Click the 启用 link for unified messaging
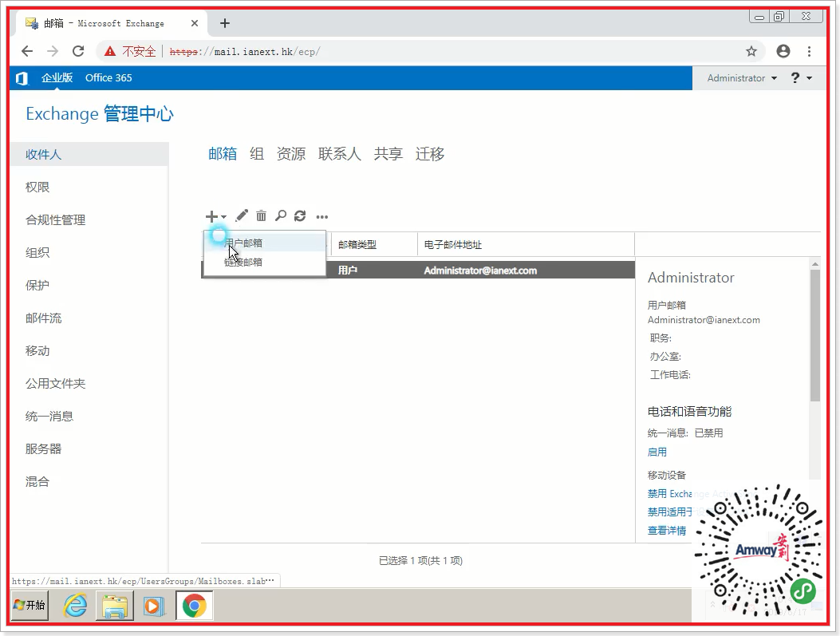Screen dimensions: 840x636 (x=657, y=452)
